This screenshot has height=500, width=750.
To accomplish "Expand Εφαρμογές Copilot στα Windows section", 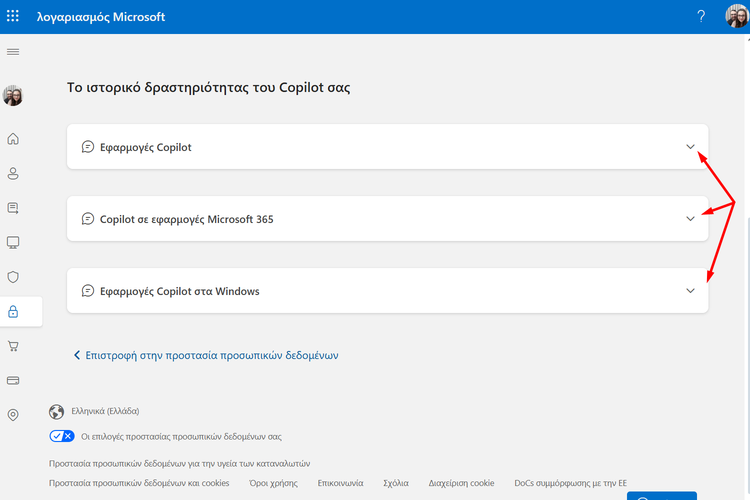I will 690,291.
